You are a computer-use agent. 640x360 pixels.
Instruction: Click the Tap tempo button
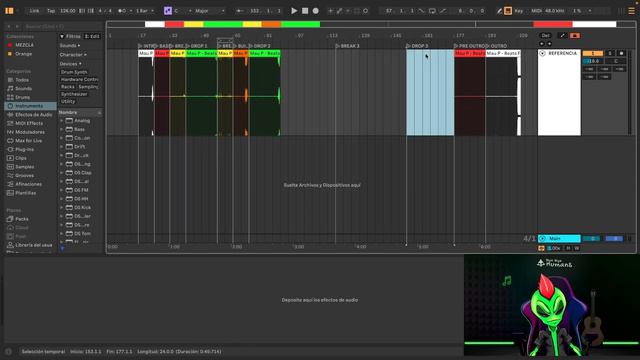coord(51,11)
